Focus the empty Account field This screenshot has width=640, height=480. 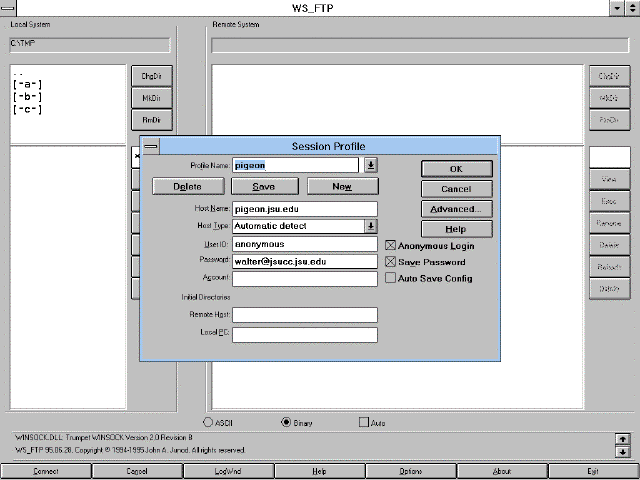pyautogui.click(x=305, y=279)
